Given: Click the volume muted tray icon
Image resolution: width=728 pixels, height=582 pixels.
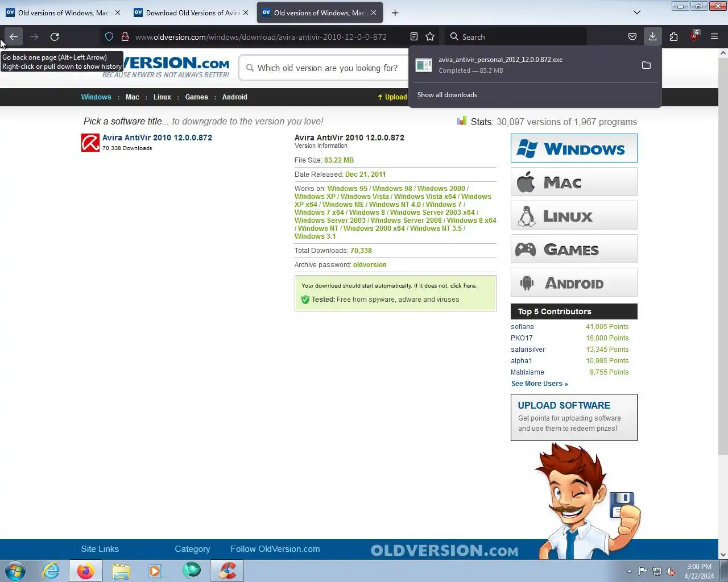Looking at the screenshot, I should pos(671,571).
